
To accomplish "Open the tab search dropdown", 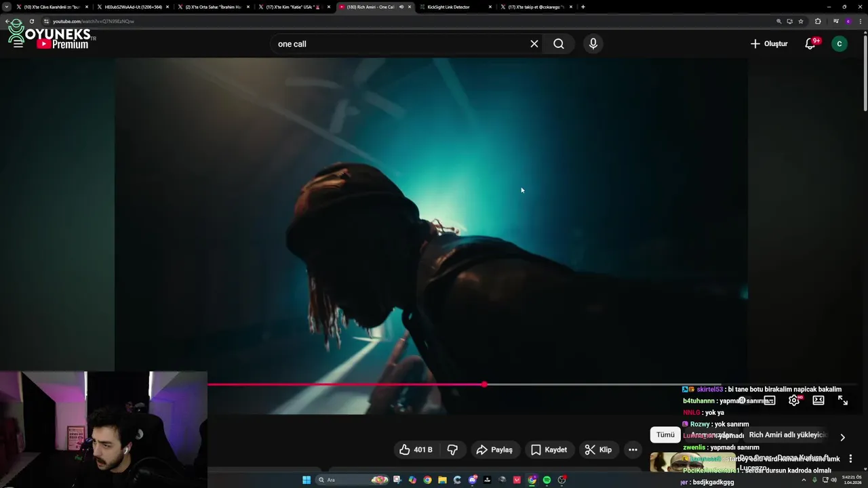I will coord(7,7).
